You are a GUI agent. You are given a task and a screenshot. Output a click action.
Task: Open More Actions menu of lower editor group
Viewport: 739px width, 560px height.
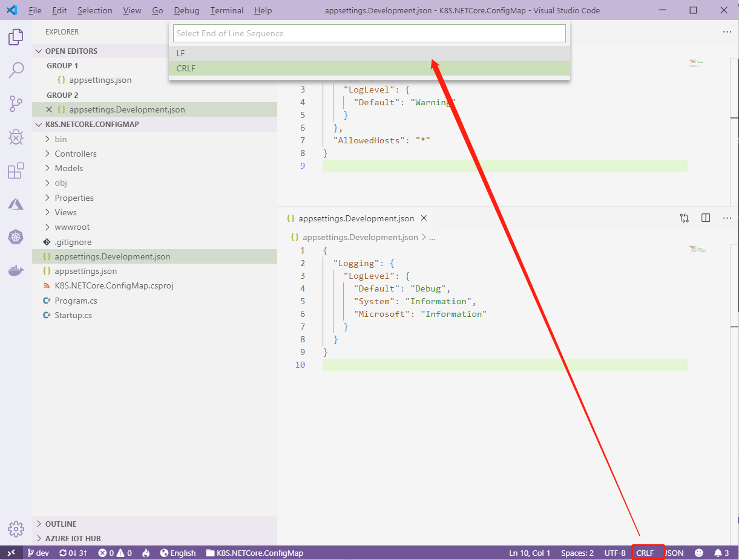[728, 218]
